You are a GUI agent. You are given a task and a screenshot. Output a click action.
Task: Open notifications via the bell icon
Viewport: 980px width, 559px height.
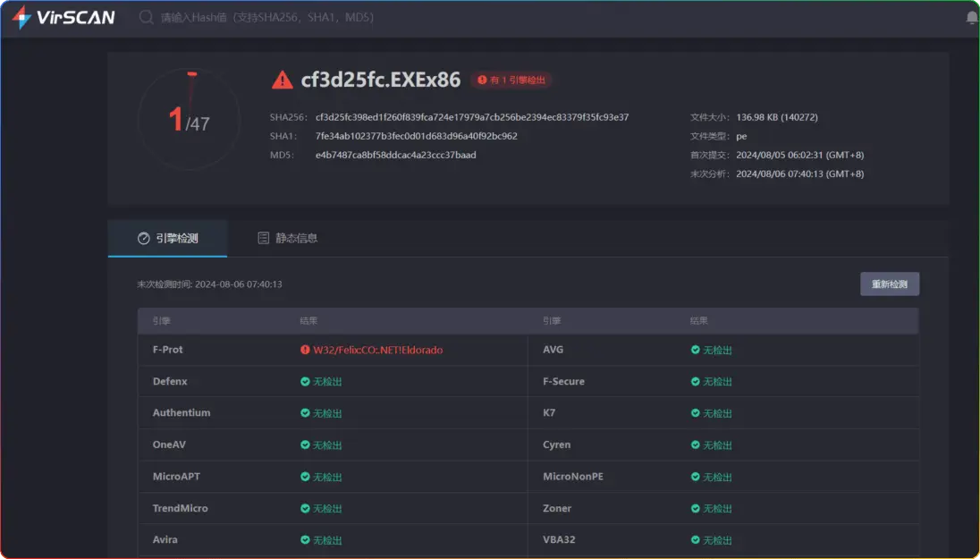(x=972, y=18)
